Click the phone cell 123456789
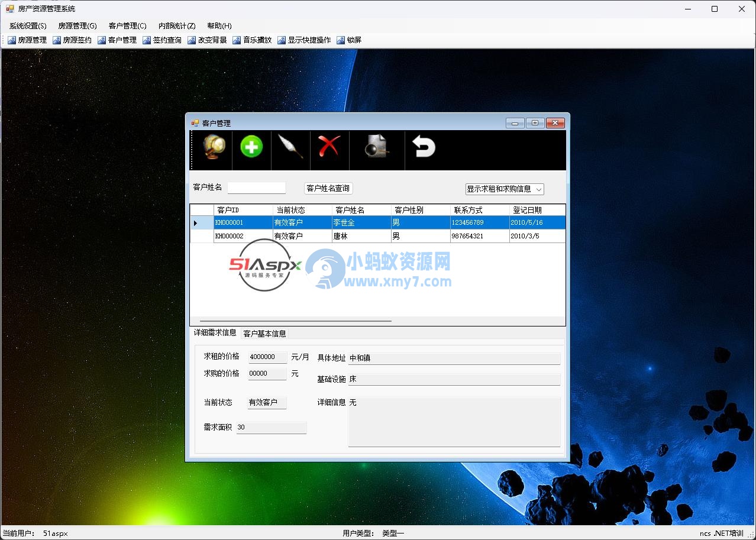The height and width of the screenshot is (540, 756). coord(480,223)
